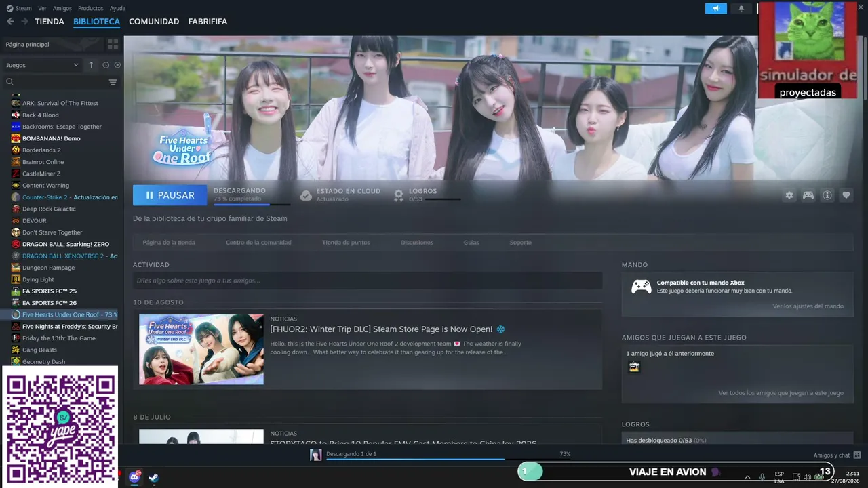Click the announcements megaphone button
The image size is (868, 488).
[716, 8]
